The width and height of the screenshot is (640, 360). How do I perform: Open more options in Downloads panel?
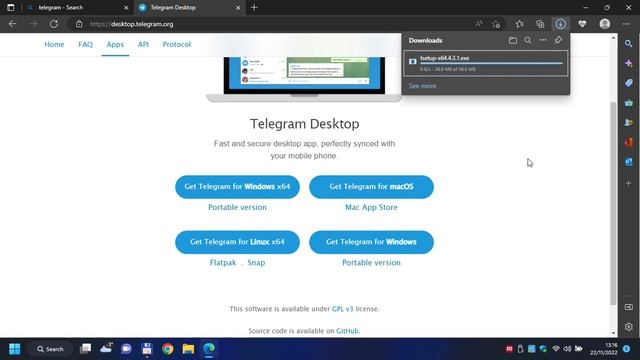coord(543,40)
